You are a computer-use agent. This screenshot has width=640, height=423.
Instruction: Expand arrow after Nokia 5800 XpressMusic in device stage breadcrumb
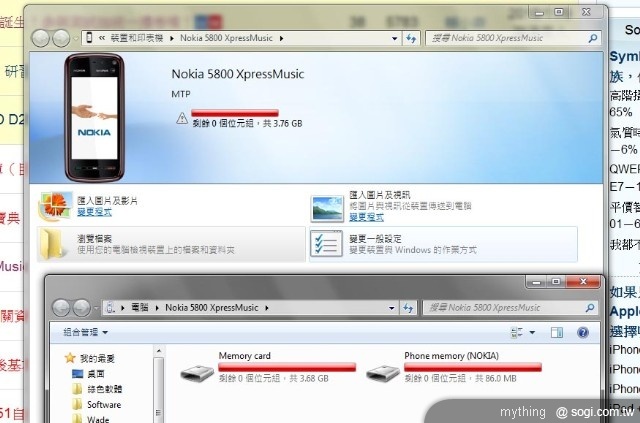tap(282, 38)
